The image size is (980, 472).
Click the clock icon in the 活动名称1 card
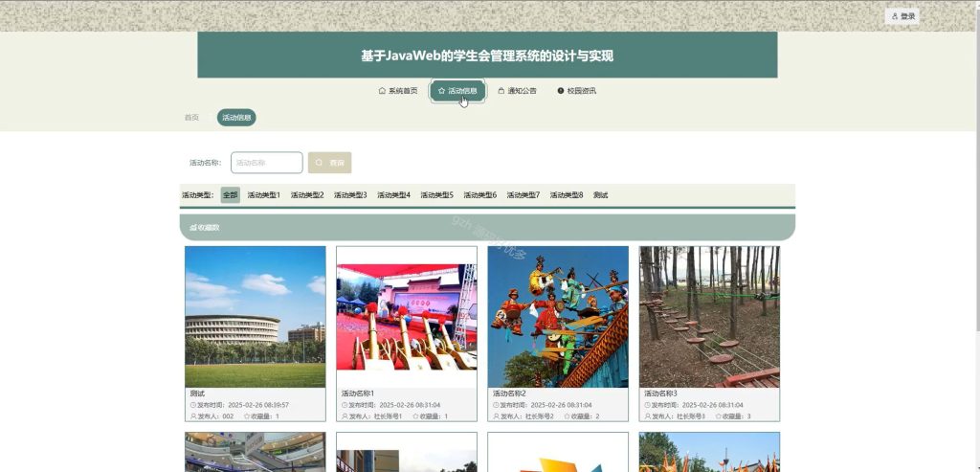coord(345,405)
